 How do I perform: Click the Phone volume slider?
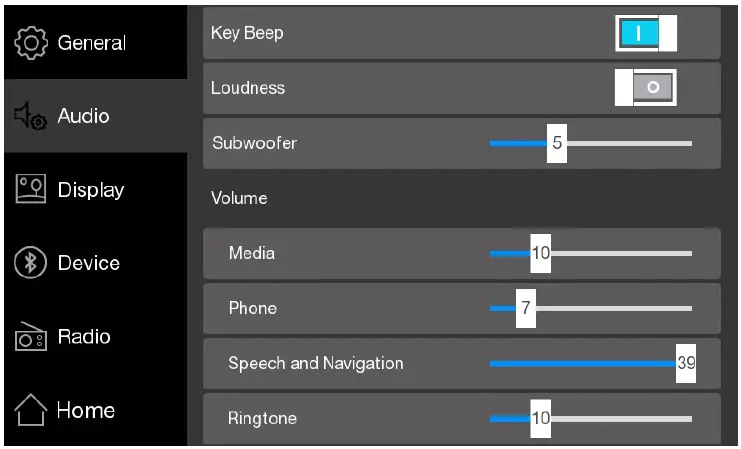point(590,308)
